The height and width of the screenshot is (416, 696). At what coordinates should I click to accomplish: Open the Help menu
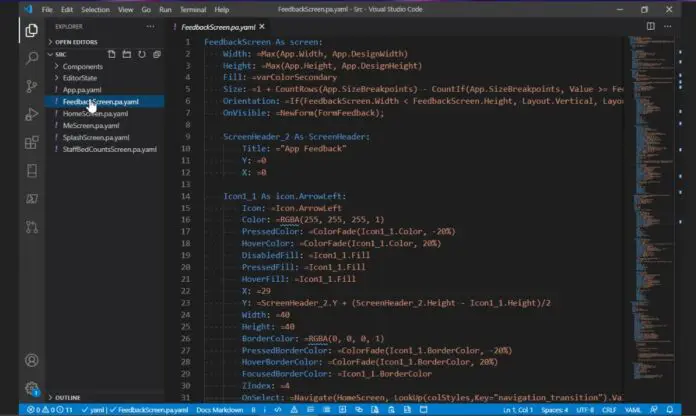click(x=221, y=9)
